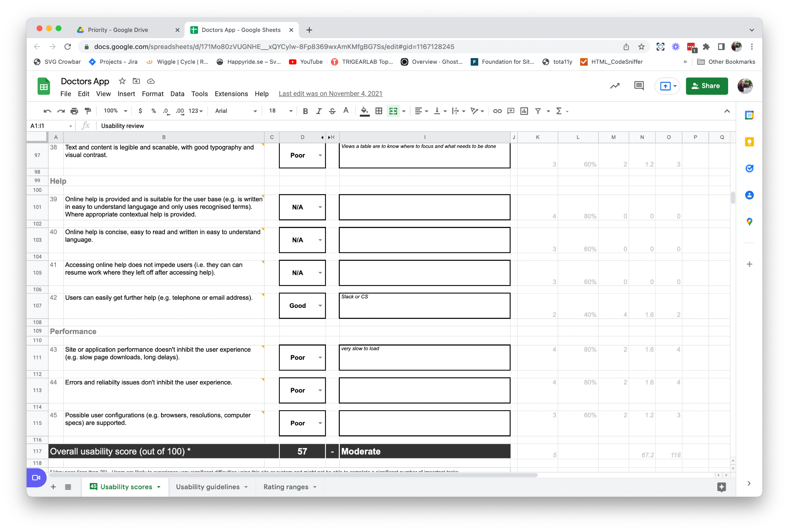Open the Arial font family dropdown
The image size is (789, 532).
tap(236, 111)
